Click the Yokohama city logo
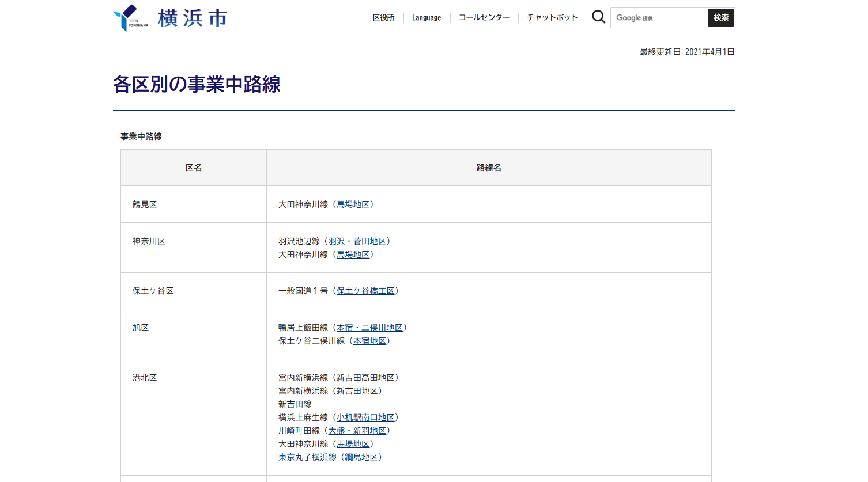The width and height of the screenshot is (868, 482). click(x=170, y=18)
